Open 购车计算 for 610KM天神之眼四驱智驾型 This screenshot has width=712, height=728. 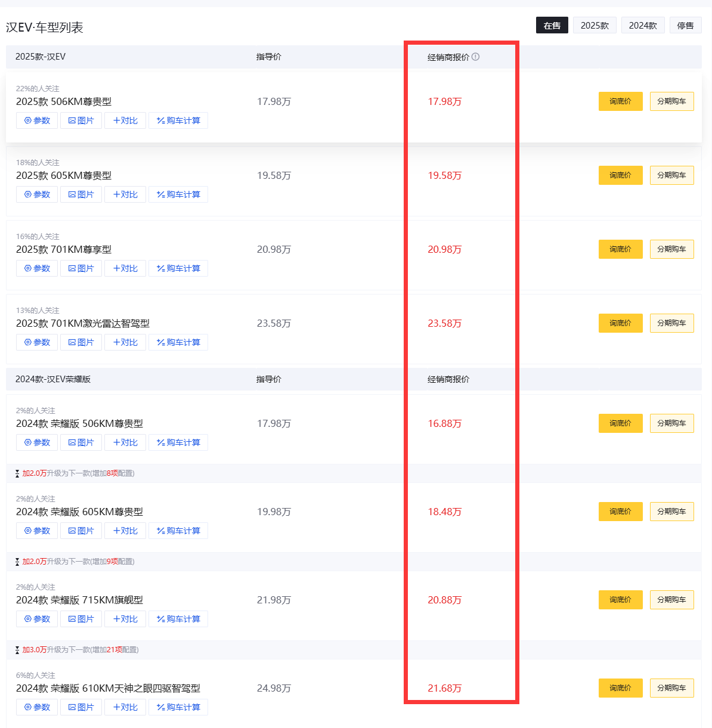[x=178, y=707]
